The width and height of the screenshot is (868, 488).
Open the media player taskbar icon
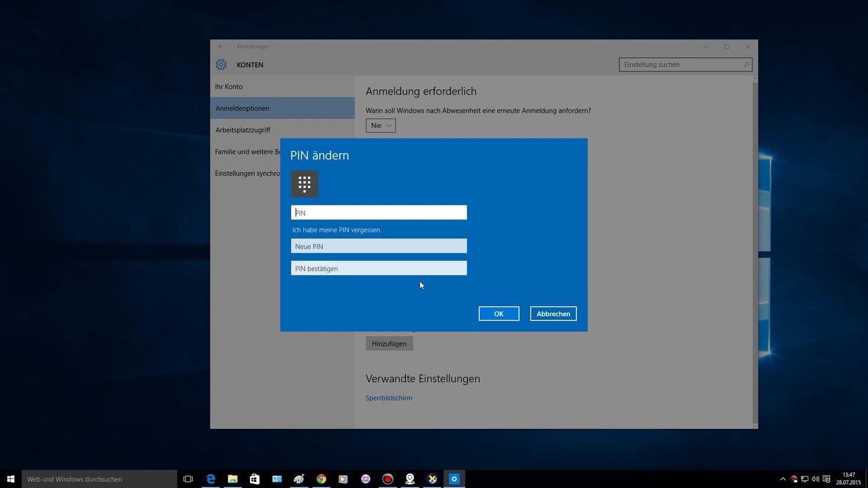click(343, 479)
